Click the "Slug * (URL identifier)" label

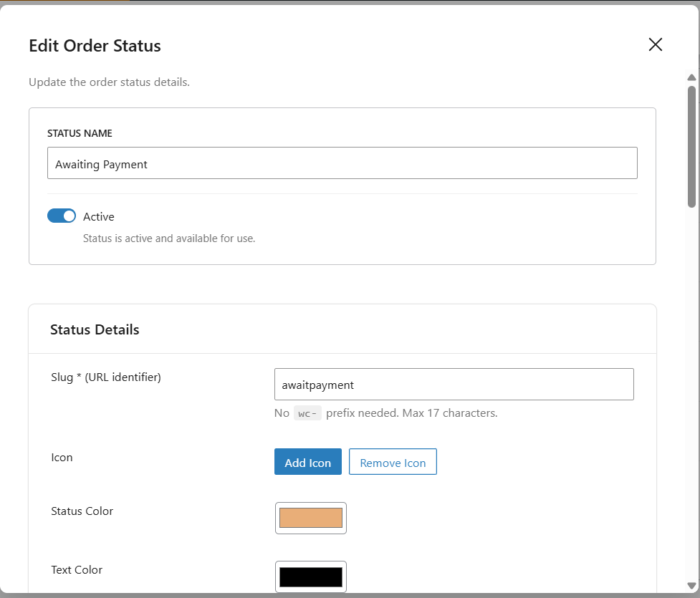106,377
